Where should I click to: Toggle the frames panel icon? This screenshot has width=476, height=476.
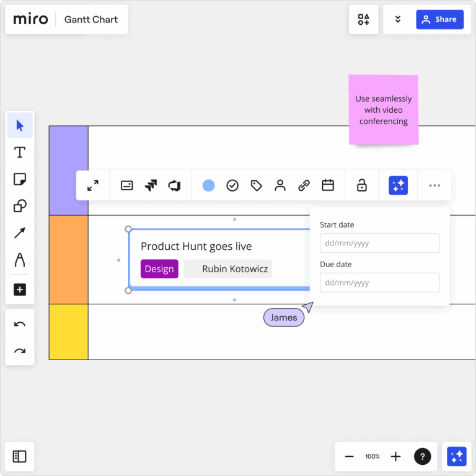(19, 456)
